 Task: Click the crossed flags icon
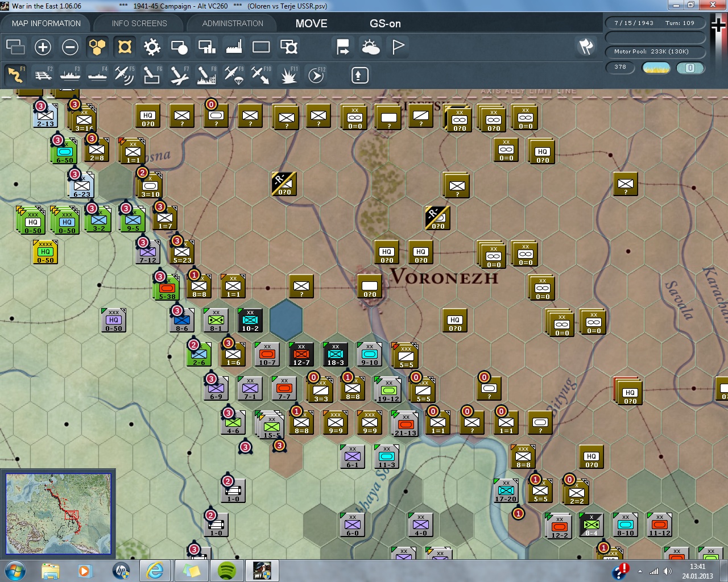tap(586, 47)
